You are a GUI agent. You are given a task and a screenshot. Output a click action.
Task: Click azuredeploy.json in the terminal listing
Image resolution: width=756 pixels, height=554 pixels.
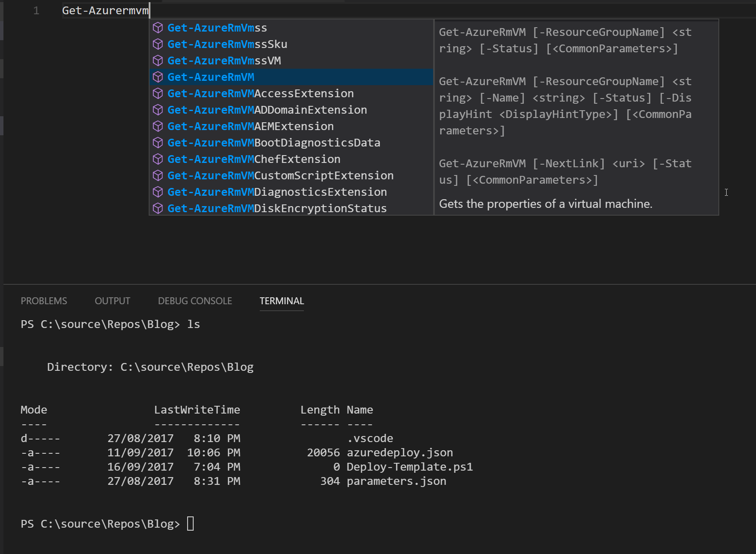click(x=400, y=452)
